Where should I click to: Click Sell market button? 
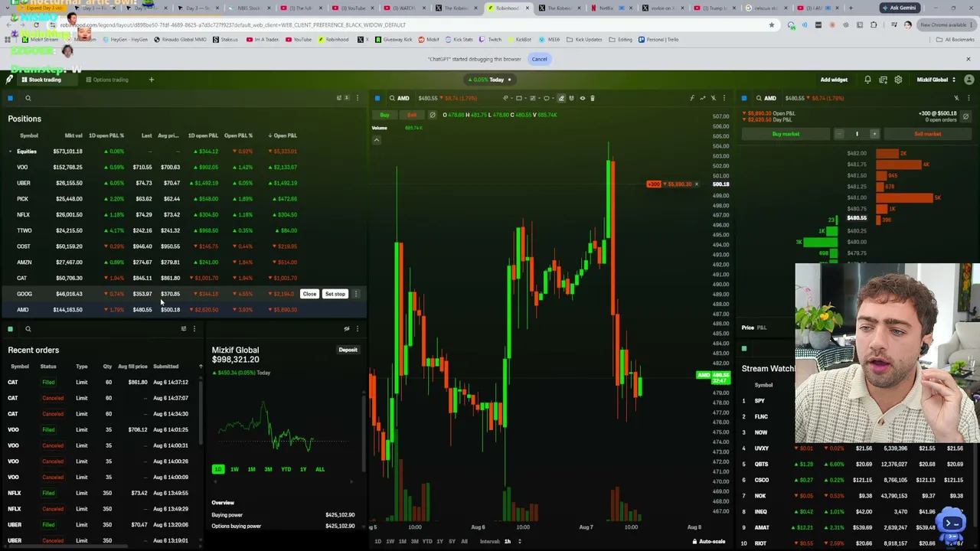click(x=927, y=134)
